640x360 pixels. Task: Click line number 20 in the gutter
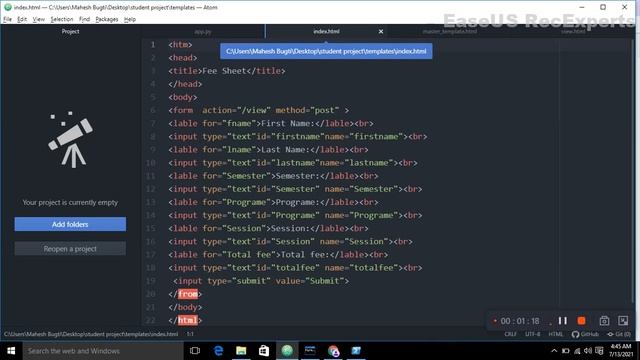tap(150, 294)
